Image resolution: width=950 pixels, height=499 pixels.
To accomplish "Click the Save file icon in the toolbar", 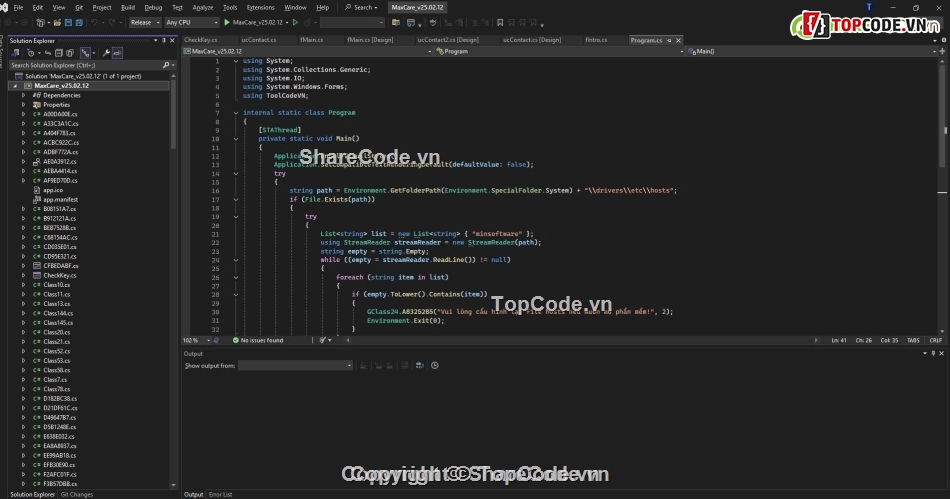I will pos(68,22).
